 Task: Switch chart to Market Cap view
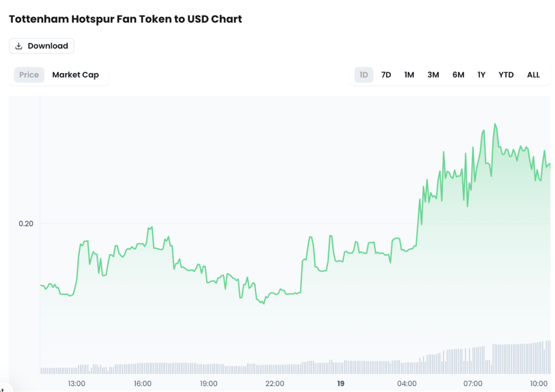[x=75, y=75]
